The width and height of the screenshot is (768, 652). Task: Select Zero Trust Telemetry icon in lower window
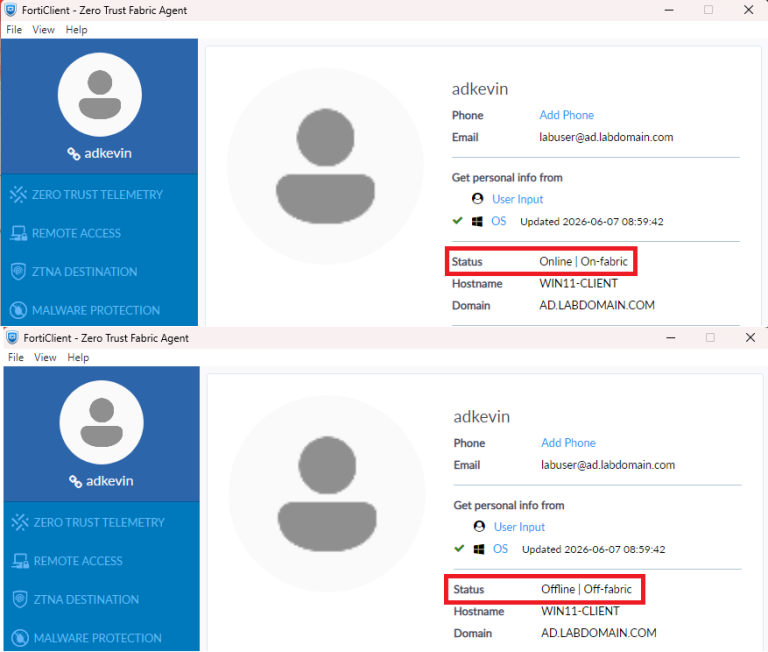point(20,522)
